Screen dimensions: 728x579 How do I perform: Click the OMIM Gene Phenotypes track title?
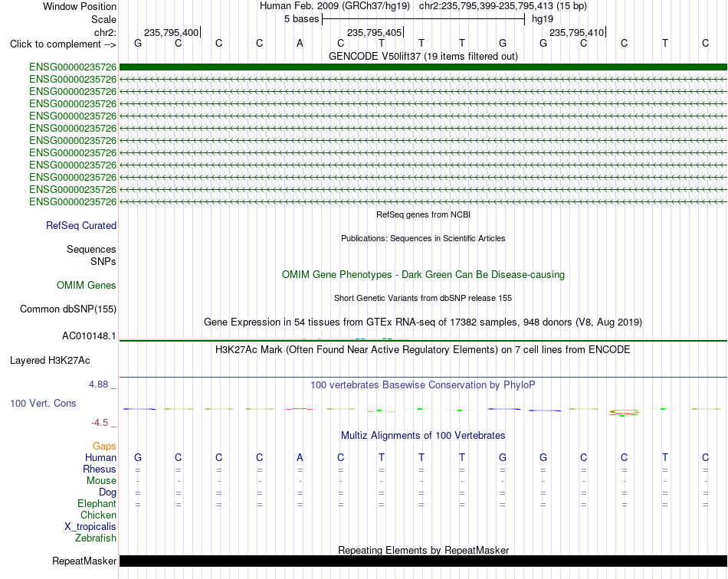[x=423, y=275]
